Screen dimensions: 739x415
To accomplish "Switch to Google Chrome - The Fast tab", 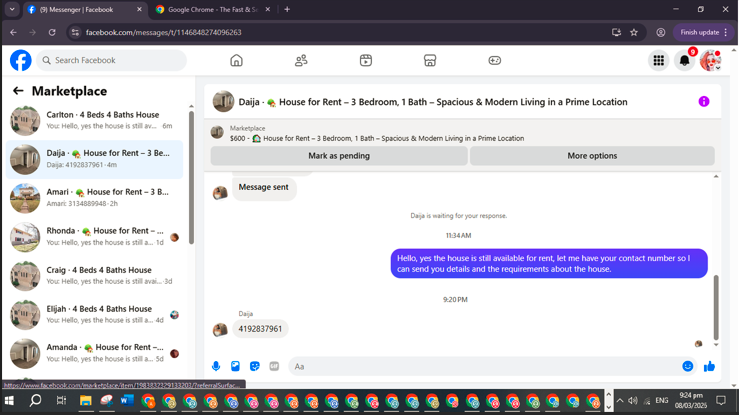I will click(213, 9).
